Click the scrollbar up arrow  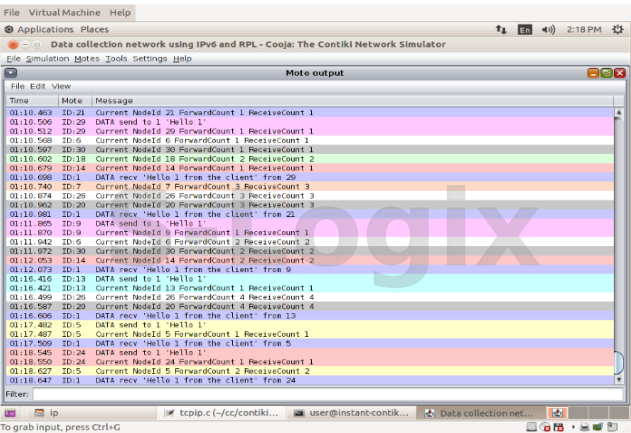pos(619,113)
